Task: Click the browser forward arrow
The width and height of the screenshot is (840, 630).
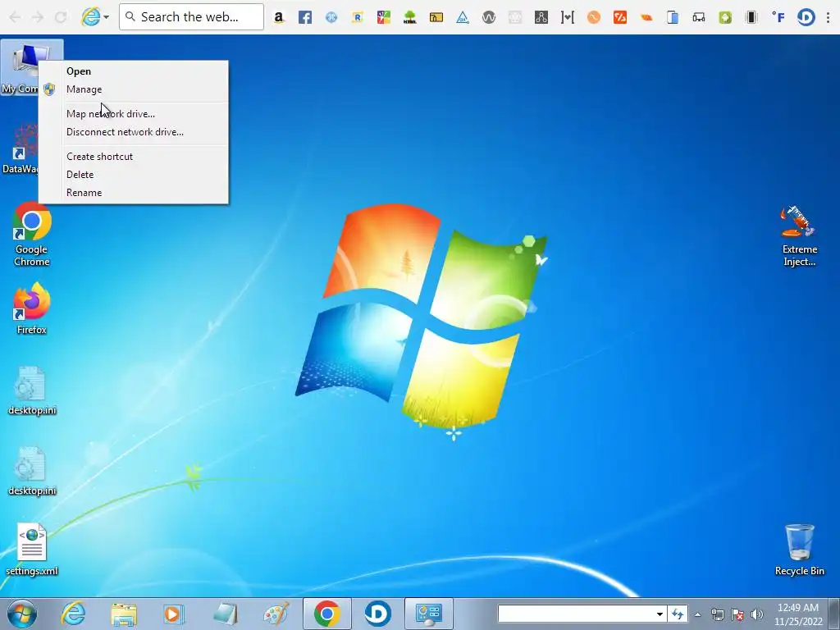Action: point(38,17)
